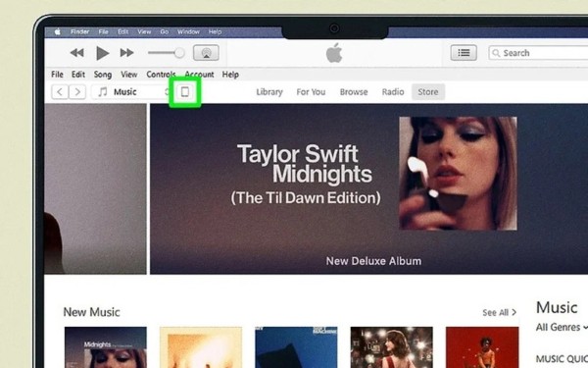Adjust the volume slider knob
This screenshot has width=588, height=368.
coord(179,53)
